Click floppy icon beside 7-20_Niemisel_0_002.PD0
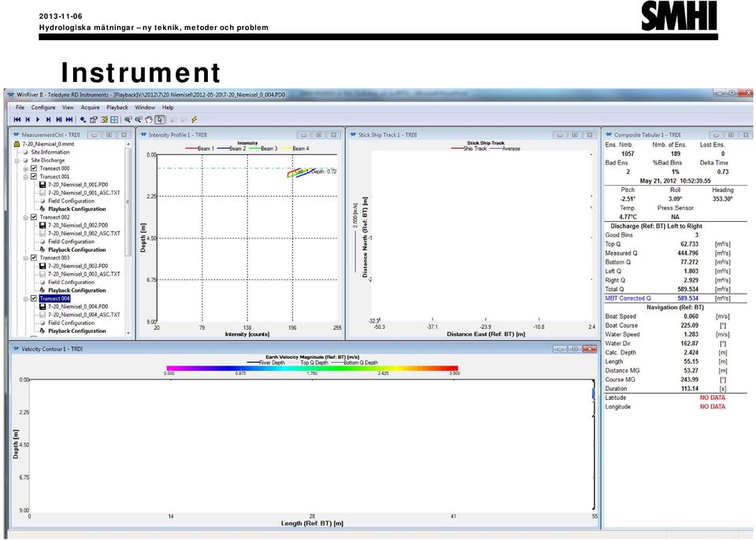 pos(43,225)
